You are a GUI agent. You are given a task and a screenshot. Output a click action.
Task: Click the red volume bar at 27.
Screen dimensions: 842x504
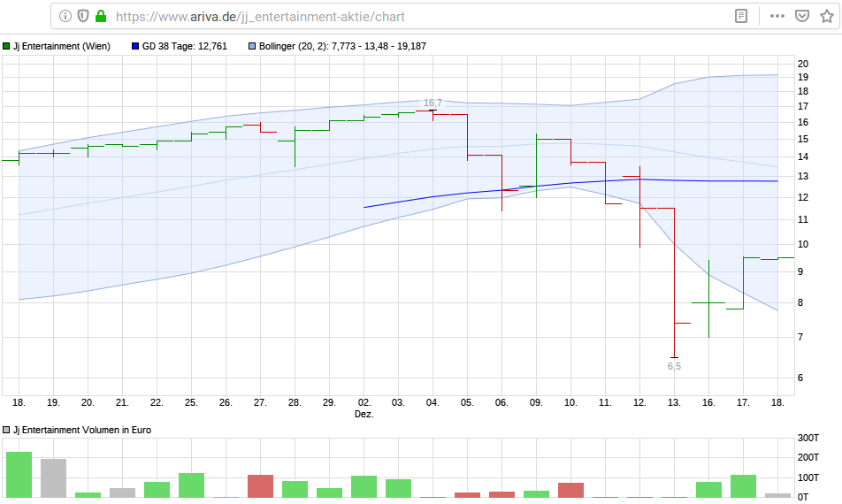click(260, 486)
